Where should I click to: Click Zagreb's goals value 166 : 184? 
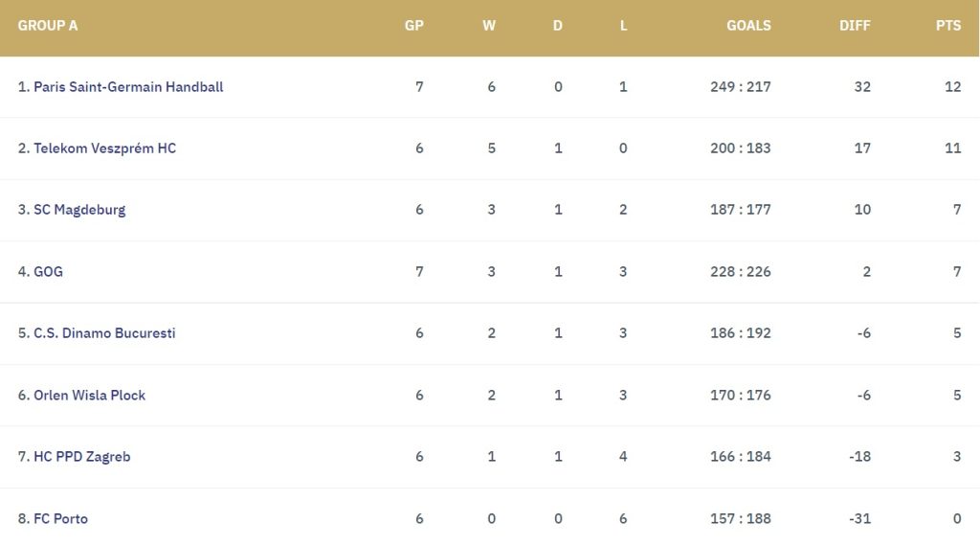point(741,457)
